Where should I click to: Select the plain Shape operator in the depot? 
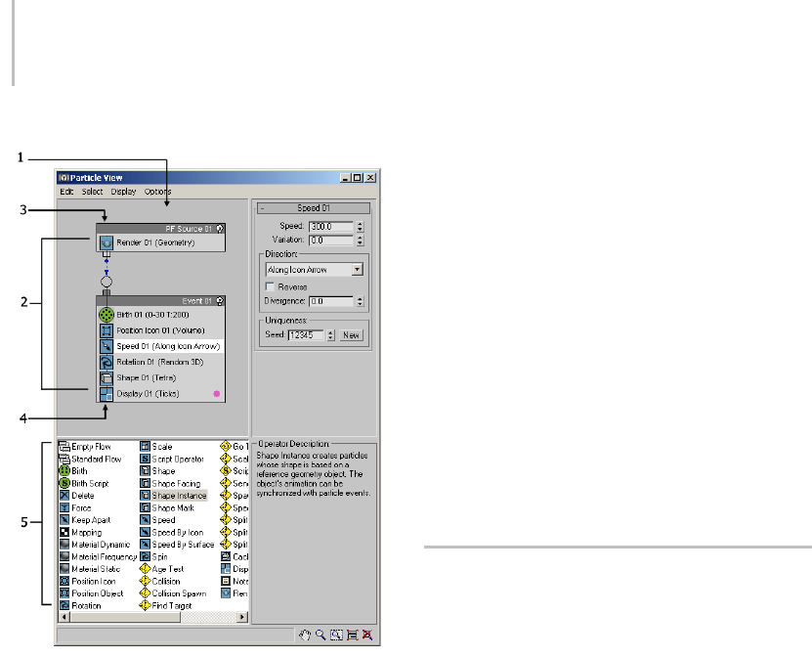tap(158, 471)
